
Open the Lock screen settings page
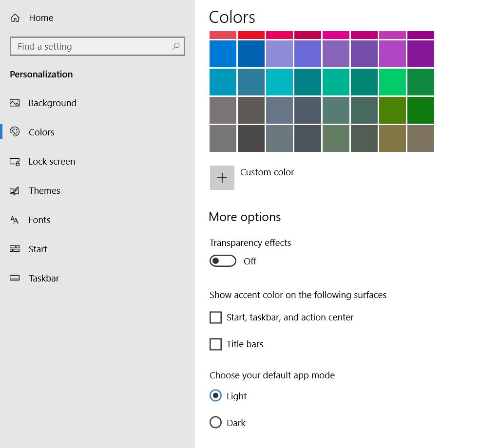click(52, 162)
